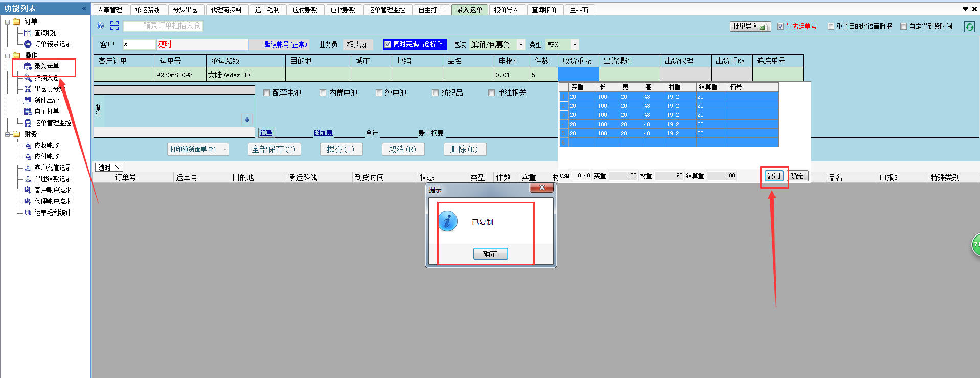Viewport: 980px width, 378px height.
Task: Enable the 配套电池 checkbox
Action: [266, 93]
